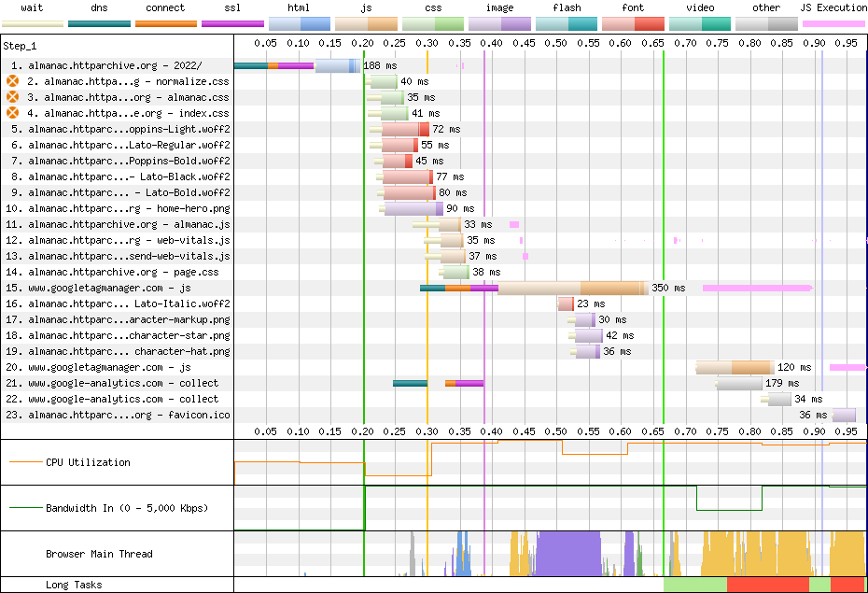Select the CPU Utilization chart label
The width and height of the screenshot is (868, 593).
pyautogui.click(x=88, y=462)
